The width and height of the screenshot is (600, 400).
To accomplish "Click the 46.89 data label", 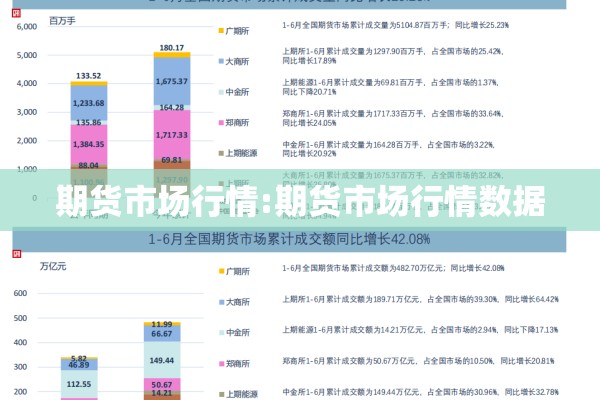I will [79, 365].
